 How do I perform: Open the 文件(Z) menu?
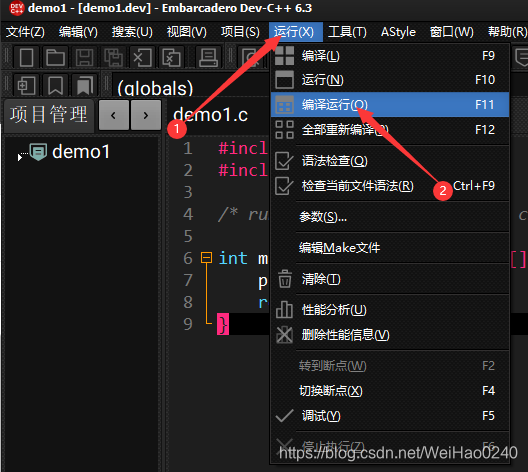(x=25, y=32)
